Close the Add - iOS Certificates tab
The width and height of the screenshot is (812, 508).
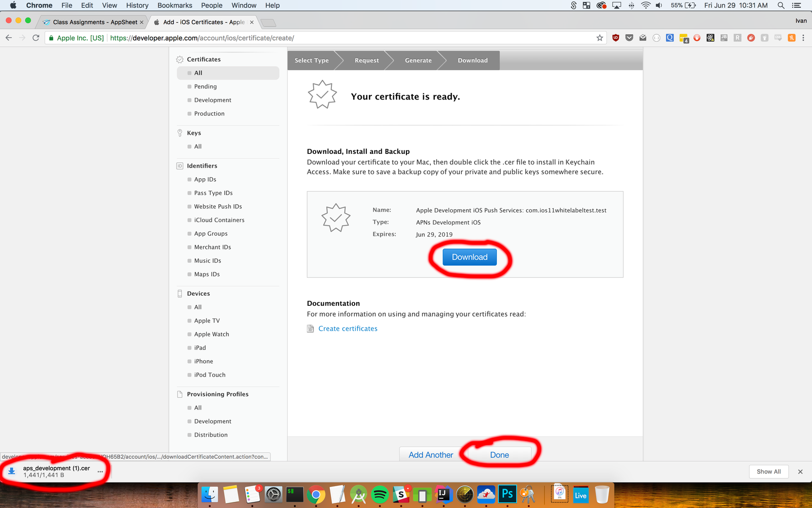tap(252, 22)
